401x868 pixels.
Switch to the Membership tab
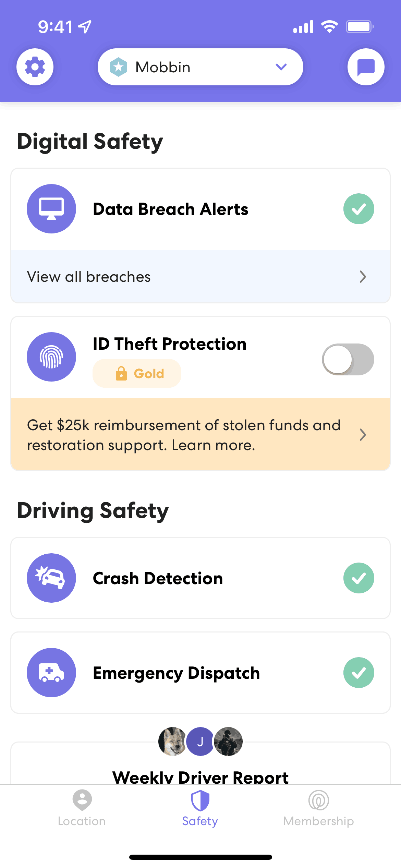coord(318,808)
